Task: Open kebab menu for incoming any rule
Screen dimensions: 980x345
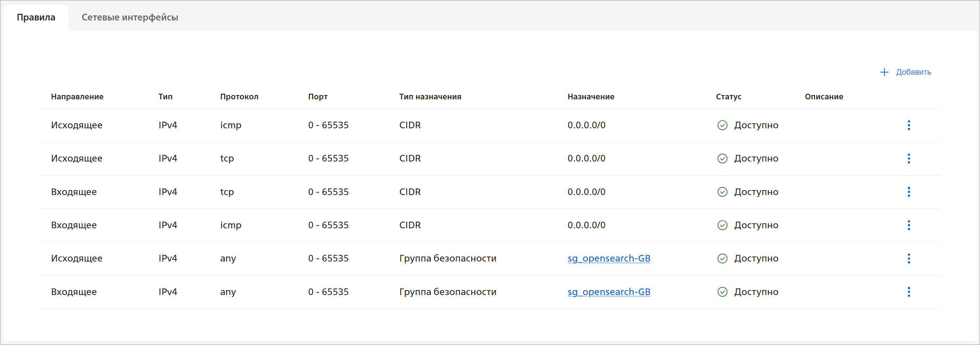Action: [909, 292]
